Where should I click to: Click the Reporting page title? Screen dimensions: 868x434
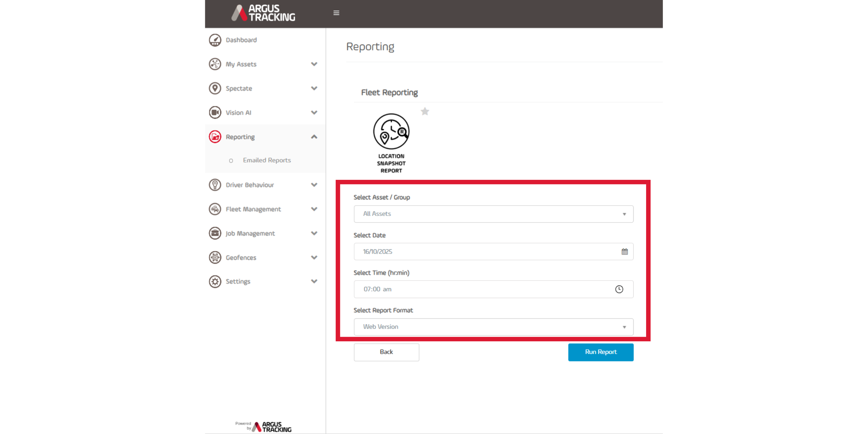coord(370,47)
